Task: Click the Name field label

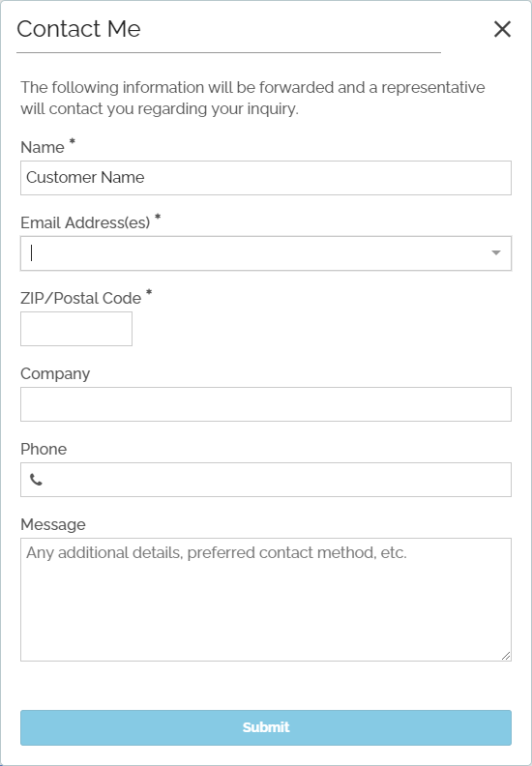Action: pos(43,148)
